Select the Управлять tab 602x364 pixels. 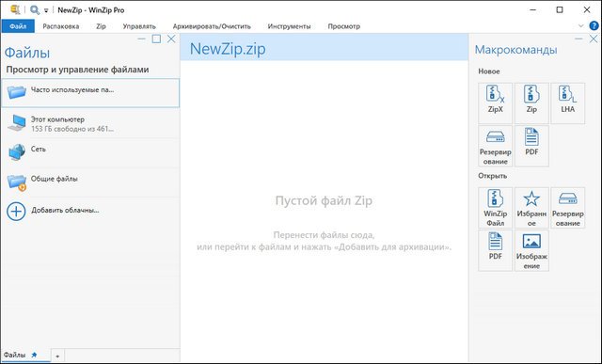coord(139,26)
